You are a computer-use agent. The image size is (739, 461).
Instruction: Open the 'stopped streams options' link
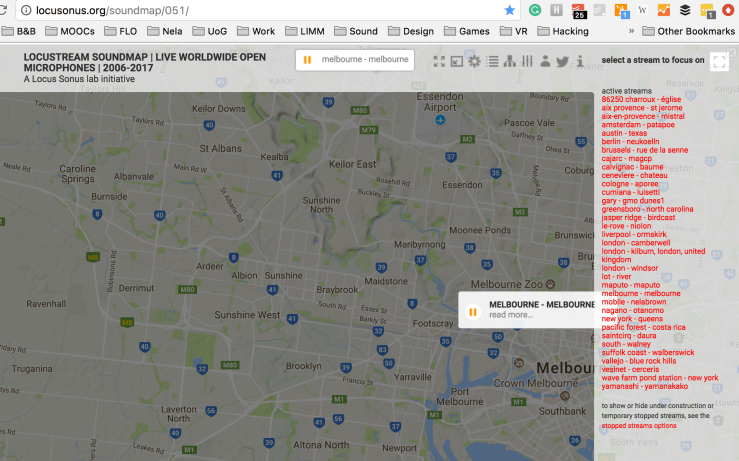(x=639, y=425)
